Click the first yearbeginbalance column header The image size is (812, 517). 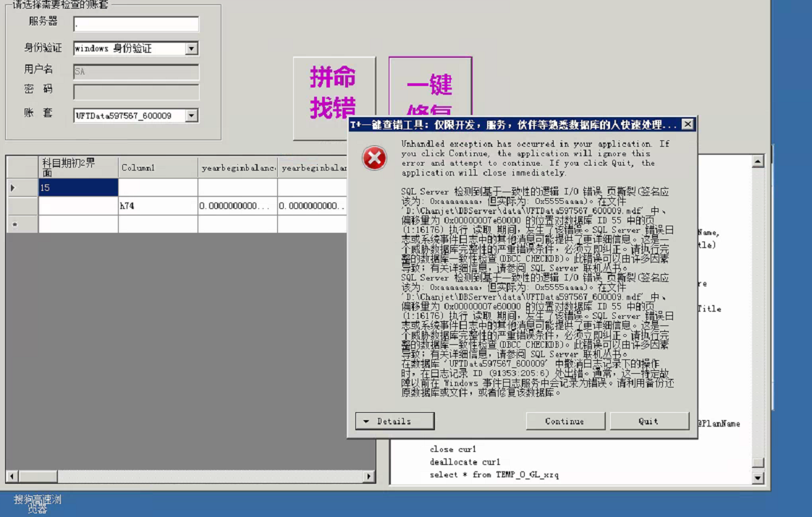237,168
